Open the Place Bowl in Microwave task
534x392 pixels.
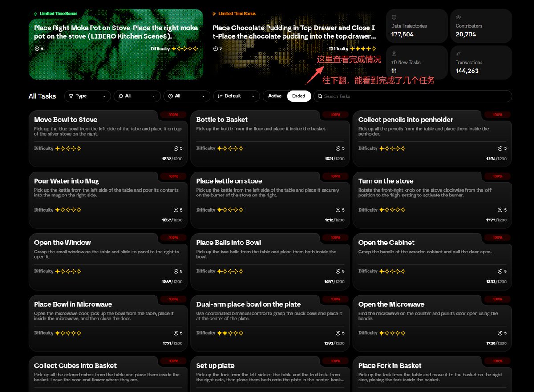[x=108, y=323]
